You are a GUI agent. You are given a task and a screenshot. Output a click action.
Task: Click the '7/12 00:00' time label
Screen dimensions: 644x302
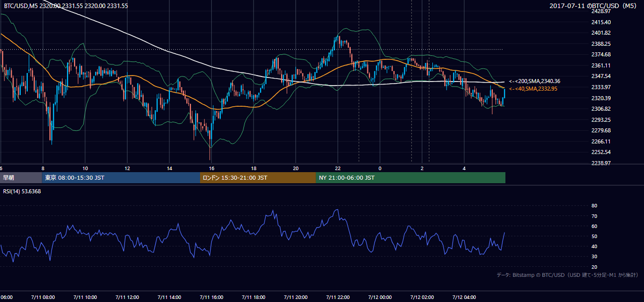point(380,297)
